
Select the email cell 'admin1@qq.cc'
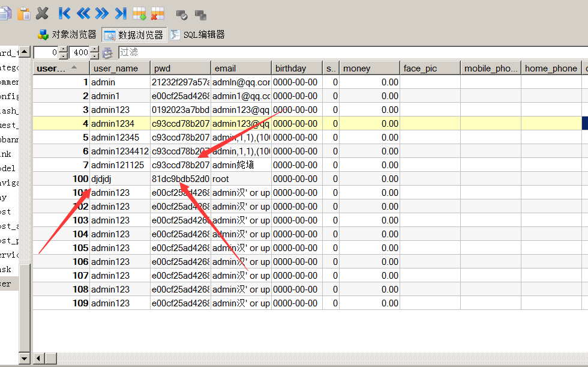pos(241,96)
